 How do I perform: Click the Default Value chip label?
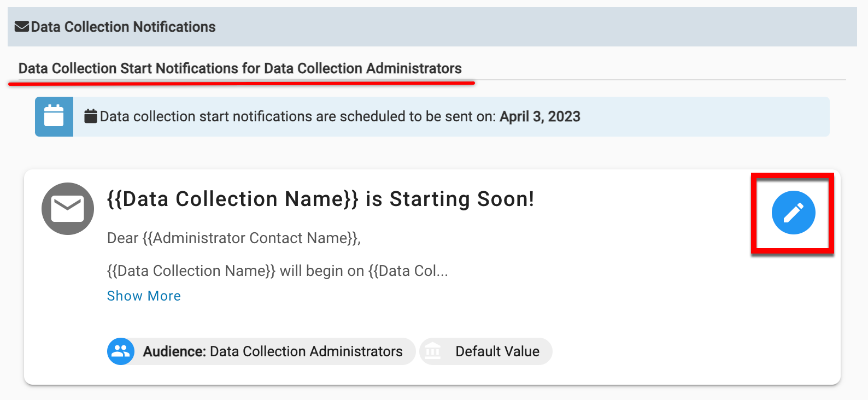pyautogui.click(x=497, y=351)
